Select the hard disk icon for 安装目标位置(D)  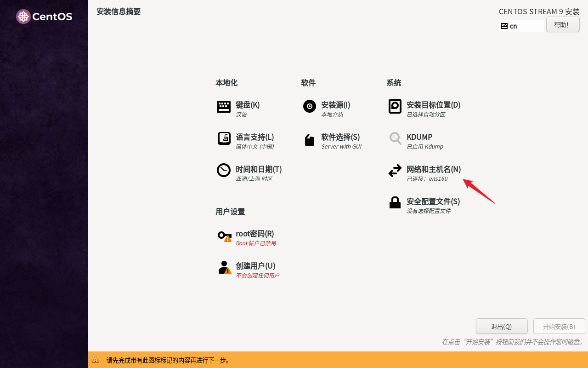395,106
